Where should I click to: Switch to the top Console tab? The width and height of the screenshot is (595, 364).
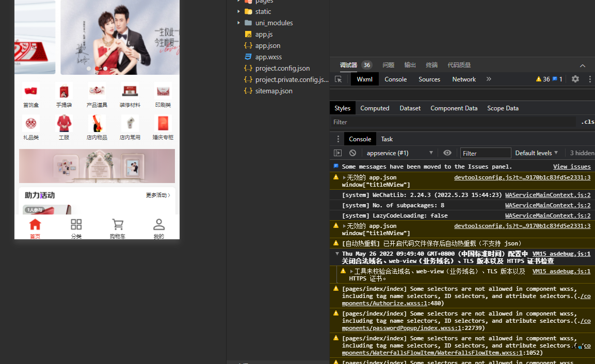[396, 79]
